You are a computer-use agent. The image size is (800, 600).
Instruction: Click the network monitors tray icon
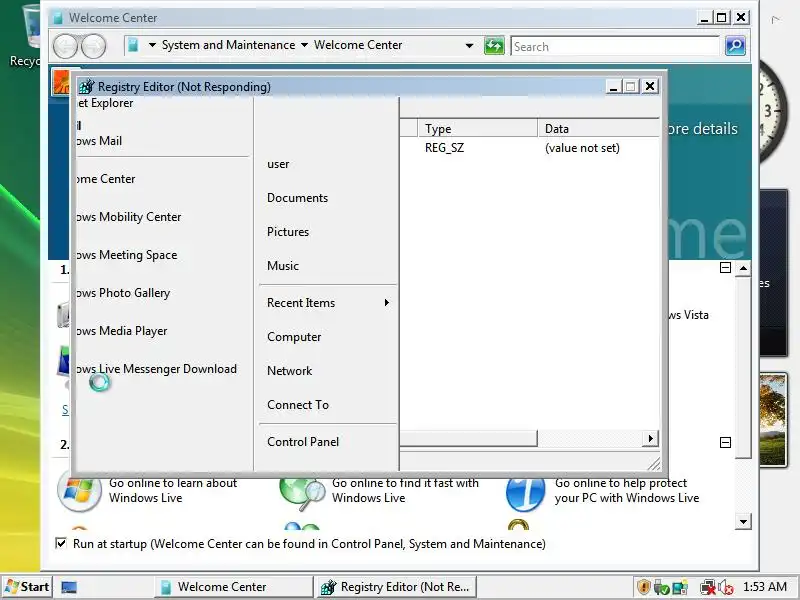tap(680, 587)
